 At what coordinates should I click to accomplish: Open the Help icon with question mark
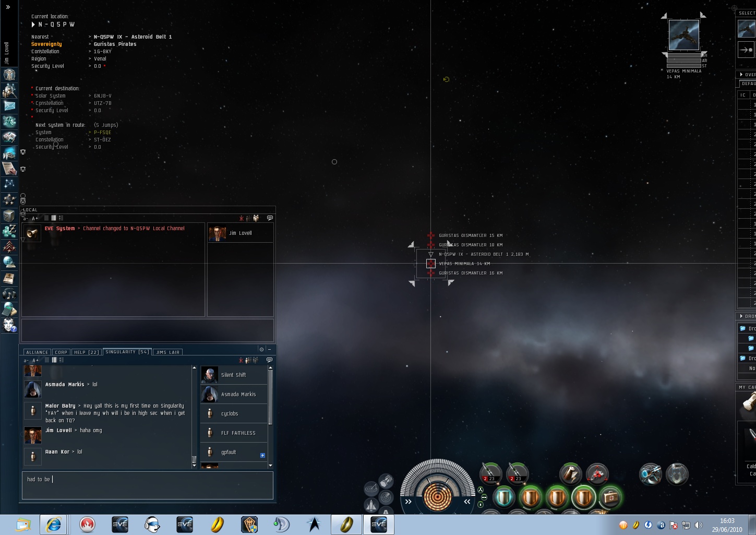pos(9,325)
